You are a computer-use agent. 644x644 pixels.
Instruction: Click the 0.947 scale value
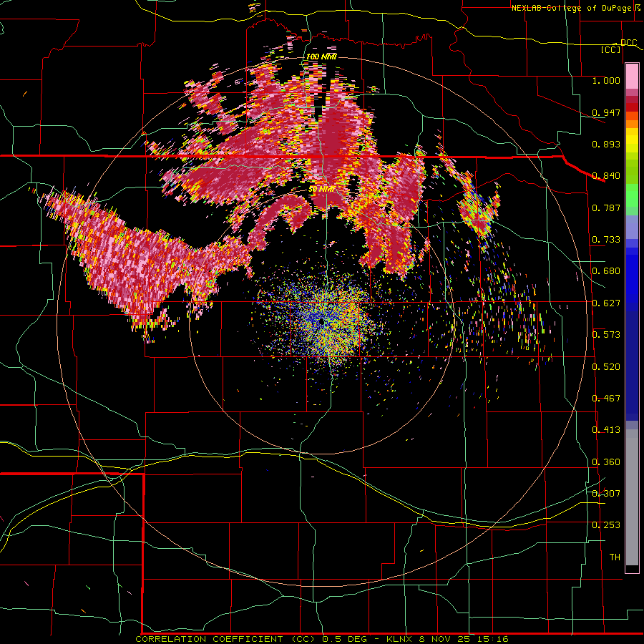606,112
